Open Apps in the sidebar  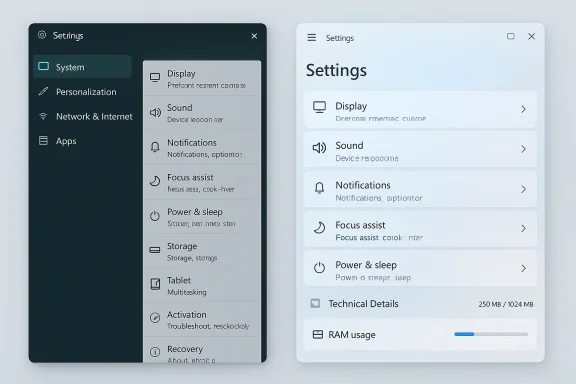coord(83,141)
